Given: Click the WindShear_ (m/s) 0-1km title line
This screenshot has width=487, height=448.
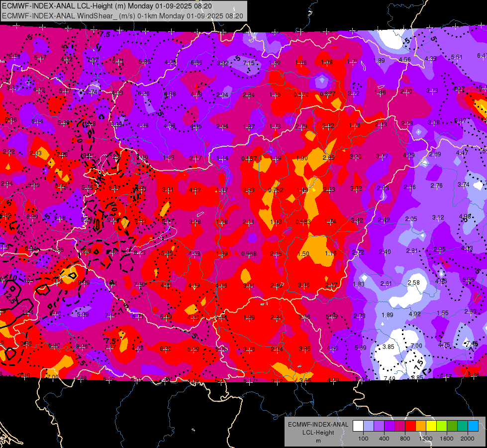Looking at the screenshot, I should [122, 16].
